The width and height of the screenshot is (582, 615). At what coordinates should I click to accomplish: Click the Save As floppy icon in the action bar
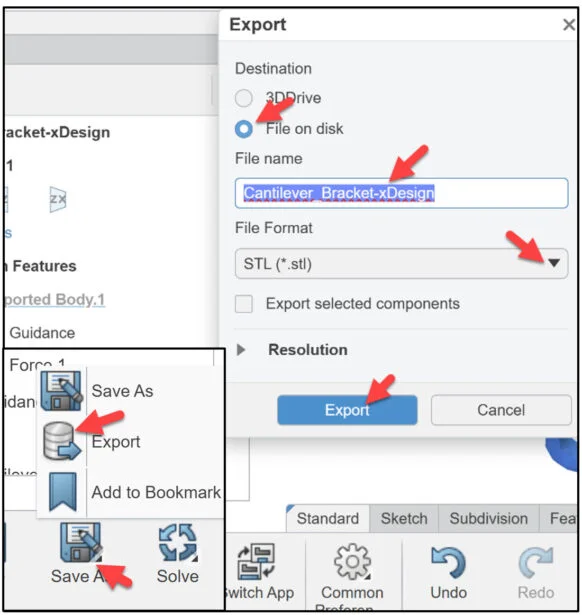[x=81, y=542]
